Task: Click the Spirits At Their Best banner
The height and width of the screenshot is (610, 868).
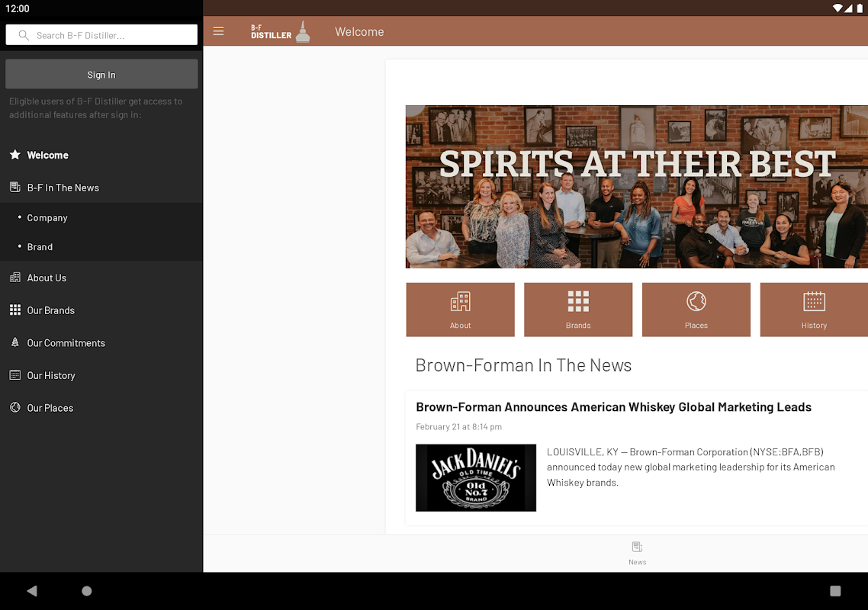Action: tap(637, 187)
